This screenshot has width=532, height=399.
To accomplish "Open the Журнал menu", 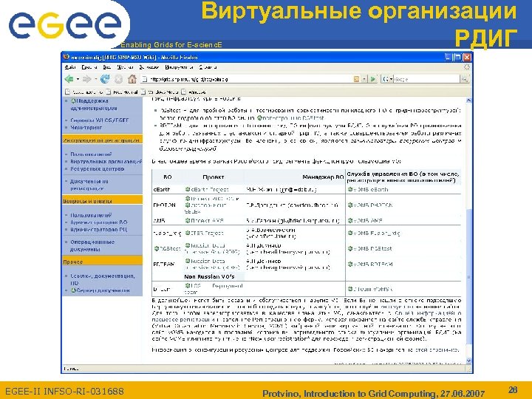I will (125, 67).
